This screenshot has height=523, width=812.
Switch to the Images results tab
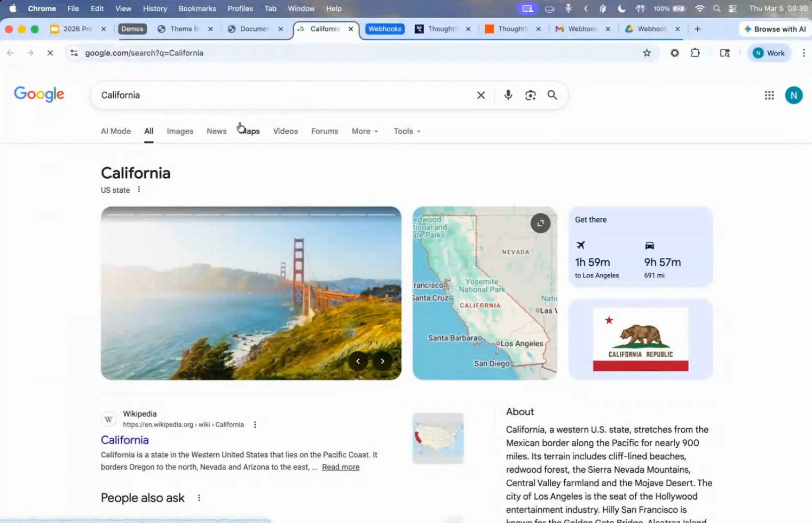(180, 131)
